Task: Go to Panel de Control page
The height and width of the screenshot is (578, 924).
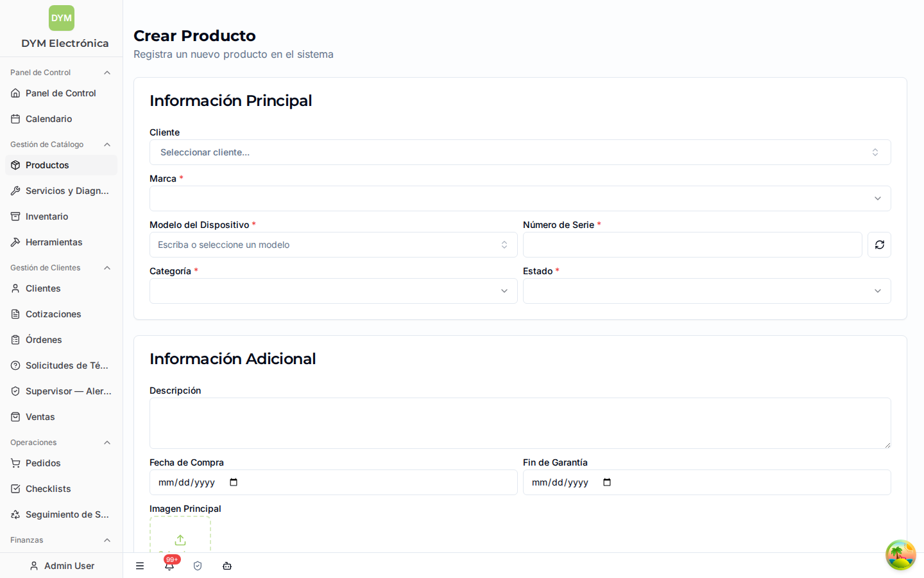Action: click(x=61, y=93)
